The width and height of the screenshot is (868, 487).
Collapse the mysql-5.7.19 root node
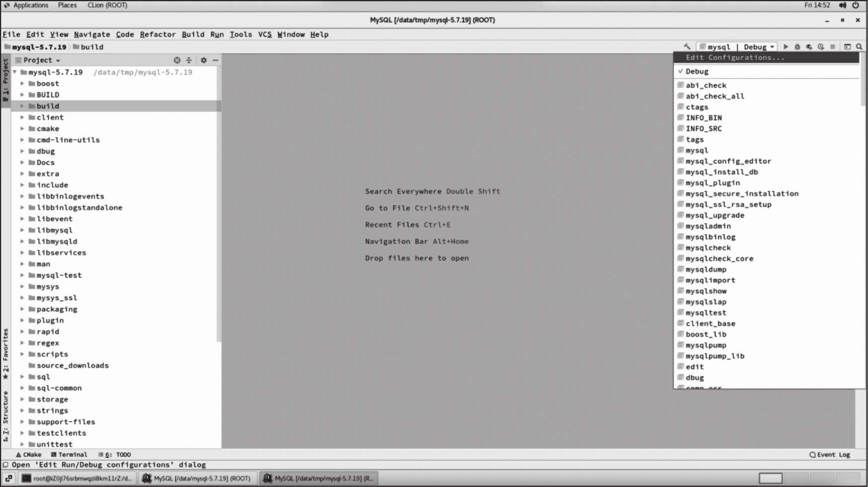(x=15, y=72)
